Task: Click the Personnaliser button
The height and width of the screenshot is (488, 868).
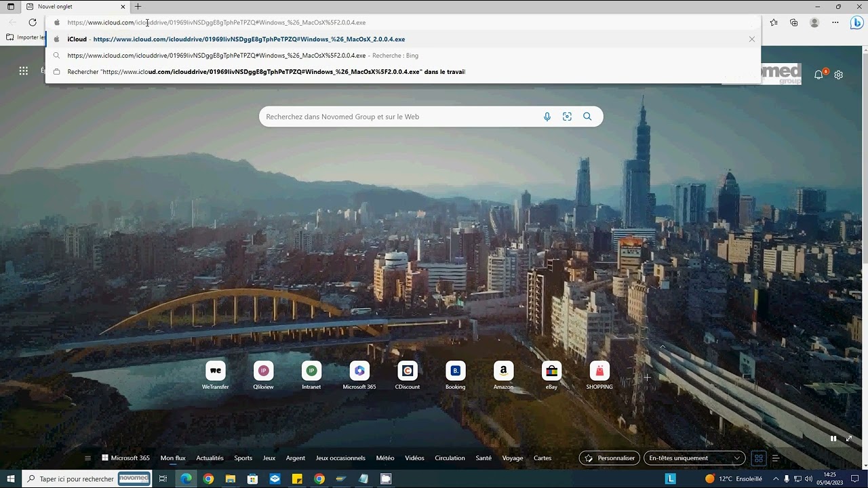Action: pos(609,458)
